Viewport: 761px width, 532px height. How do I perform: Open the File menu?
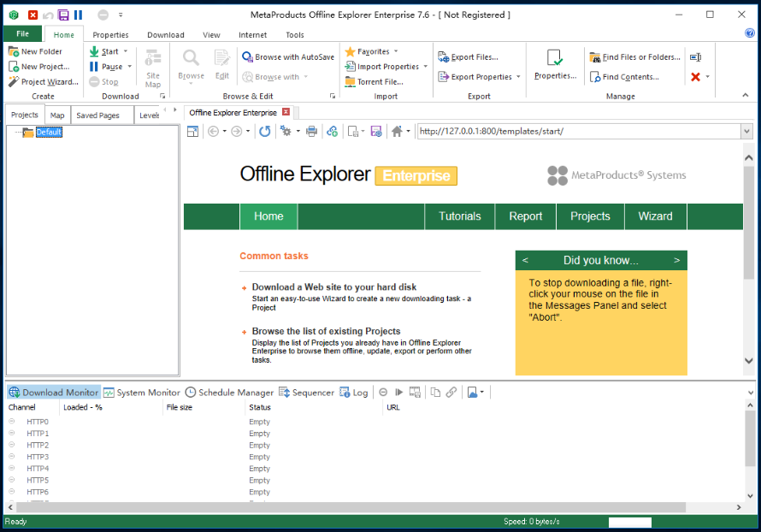tap(21, 33)
